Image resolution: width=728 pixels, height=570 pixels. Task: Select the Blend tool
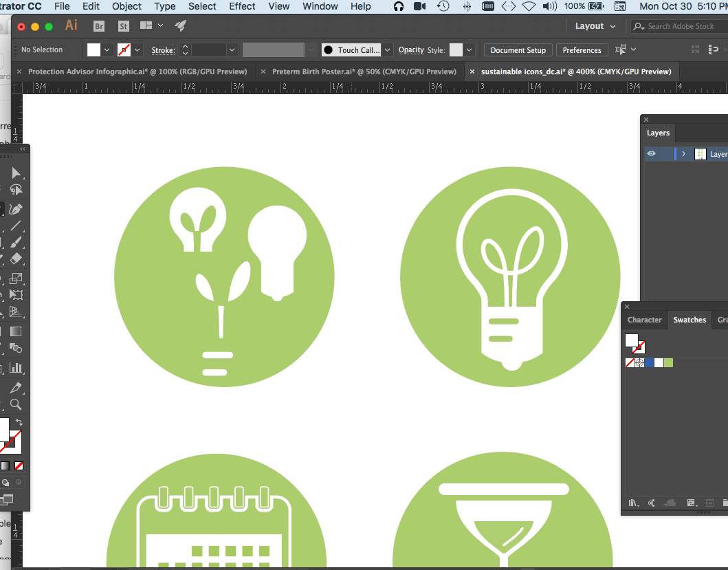pyautogui.click(x=16, y=347)
